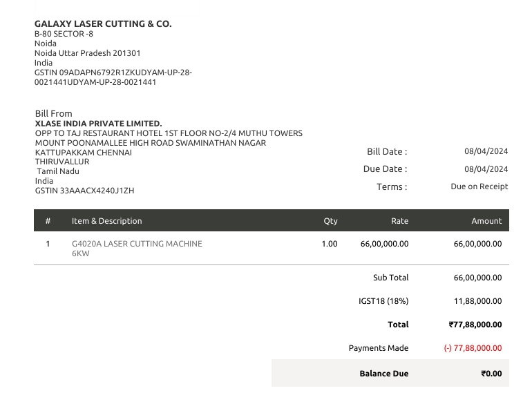532x404 pixels.
Task: Click the Due Date value
Action: (x=486, y=169)
